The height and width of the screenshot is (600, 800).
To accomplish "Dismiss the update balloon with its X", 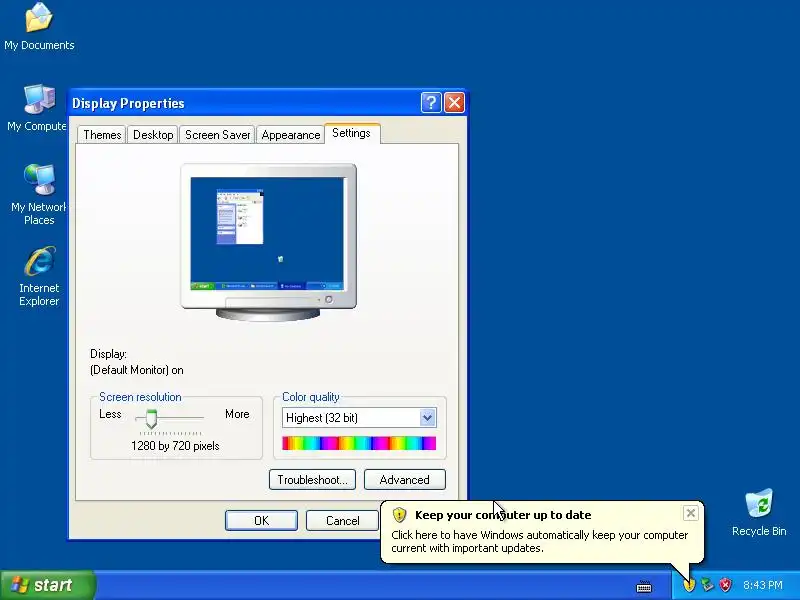I will [690, 513].
